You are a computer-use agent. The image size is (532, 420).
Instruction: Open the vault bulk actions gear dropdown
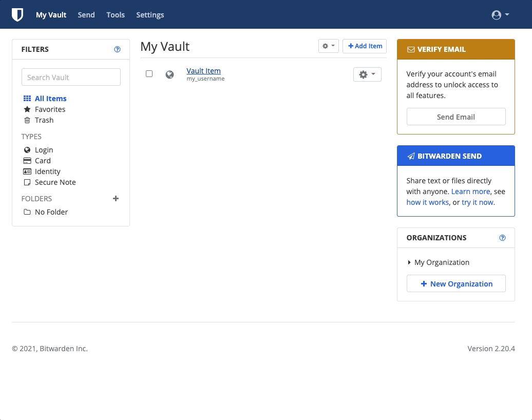[328, 46]
